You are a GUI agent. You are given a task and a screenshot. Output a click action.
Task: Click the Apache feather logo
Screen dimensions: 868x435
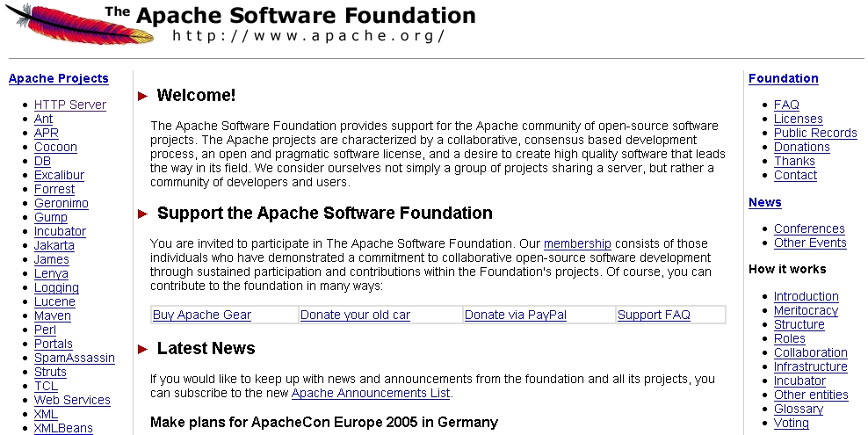pyautogui.click(x=80, y=25)
